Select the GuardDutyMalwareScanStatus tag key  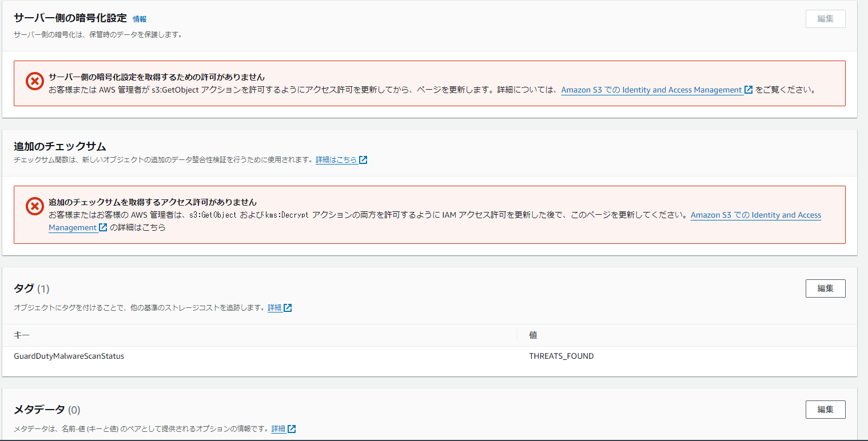[x=69, y=356]
